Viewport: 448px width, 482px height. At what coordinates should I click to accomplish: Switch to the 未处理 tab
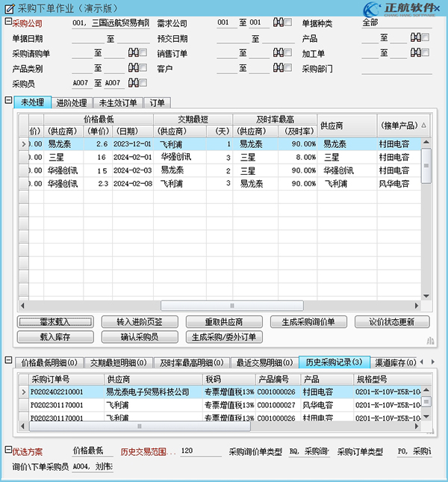point(33,102)
